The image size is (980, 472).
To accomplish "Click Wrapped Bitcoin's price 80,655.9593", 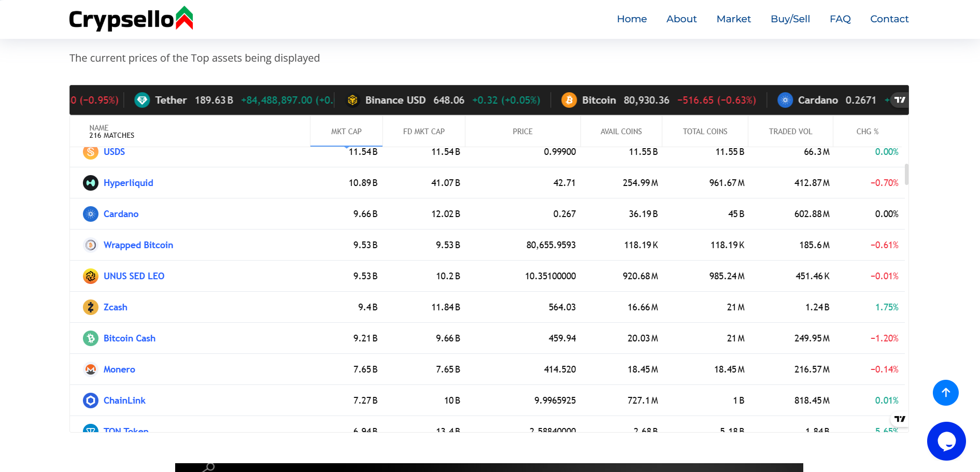I will click(551, 245).
